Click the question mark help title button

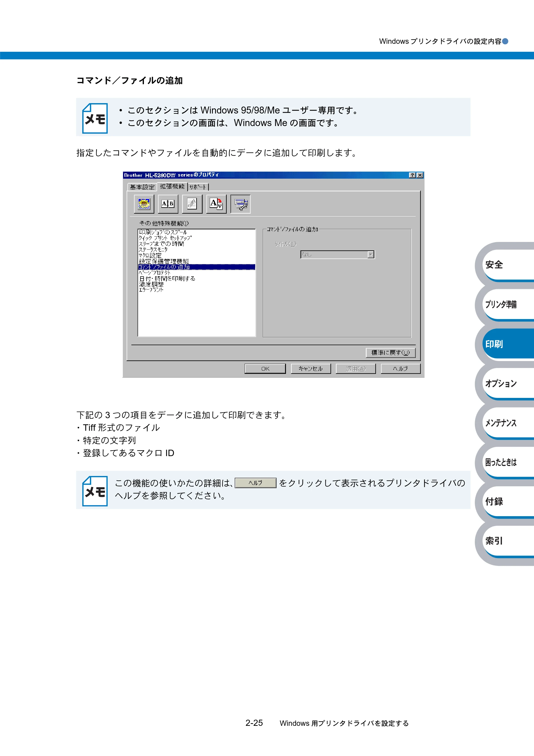point(412,175)
